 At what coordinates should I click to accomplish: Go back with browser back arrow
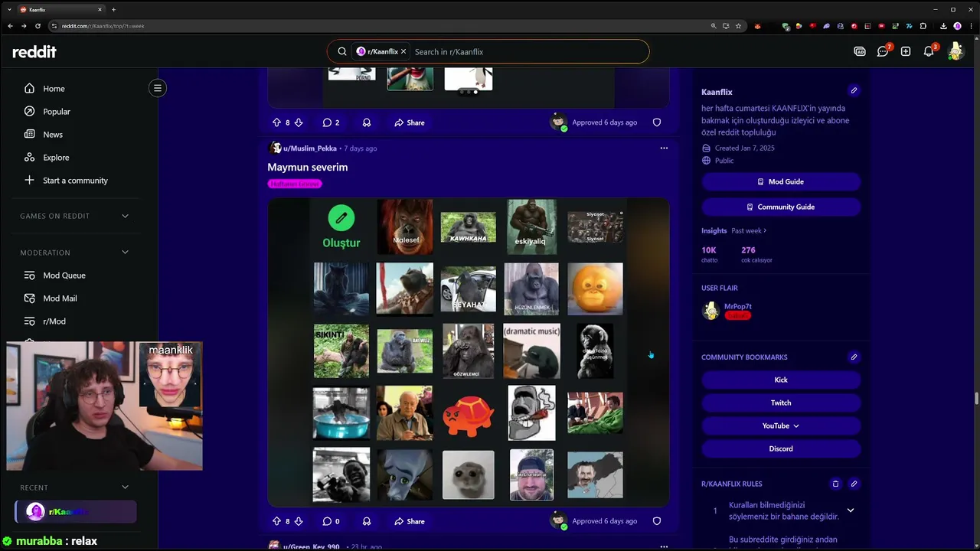(x=10, y=26)
